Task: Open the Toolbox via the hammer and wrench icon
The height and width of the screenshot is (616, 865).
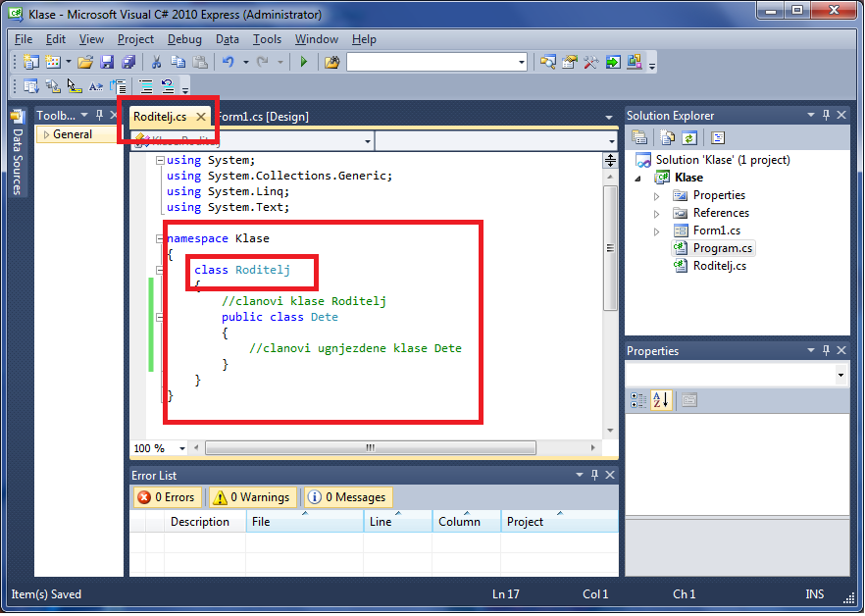Action: 590,62
